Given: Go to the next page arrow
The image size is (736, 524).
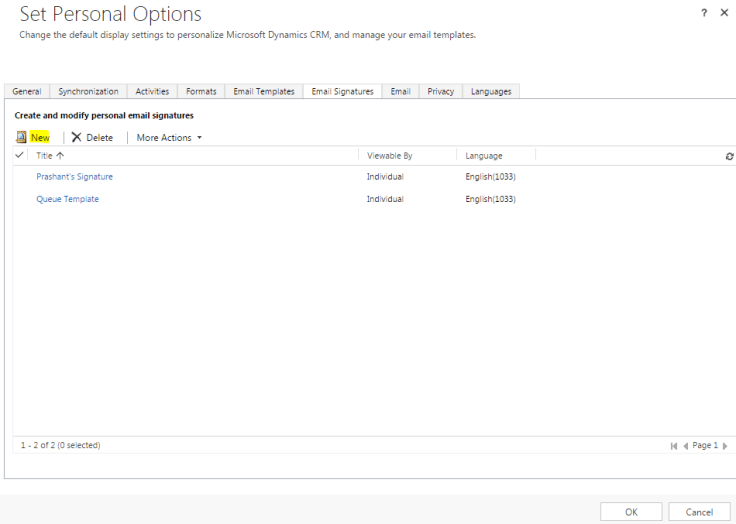Looking at the screenshot, I should (725, 446).
